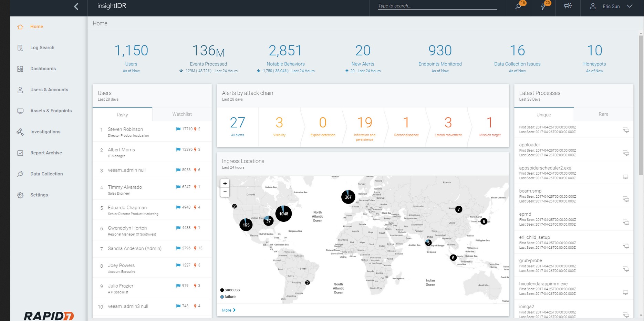Open Dashboards in the sidebar

click(43, 69)
